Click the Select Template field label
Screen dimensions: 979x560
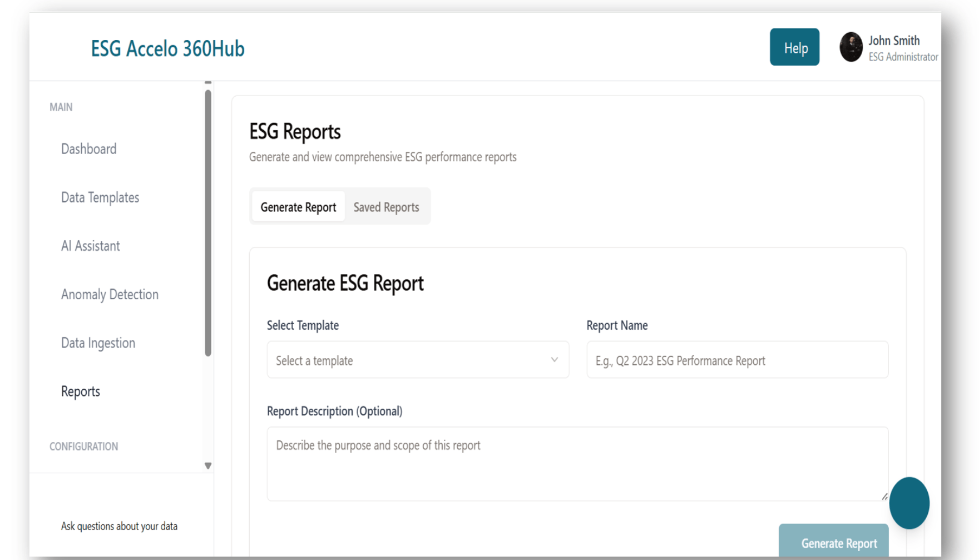[303, 325]
